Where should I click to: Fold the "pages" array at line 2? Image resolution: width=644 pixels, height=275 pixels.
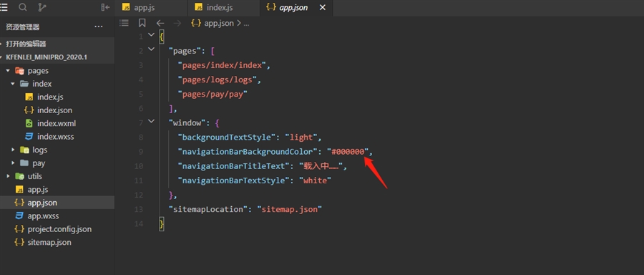[x=151, y=49]
